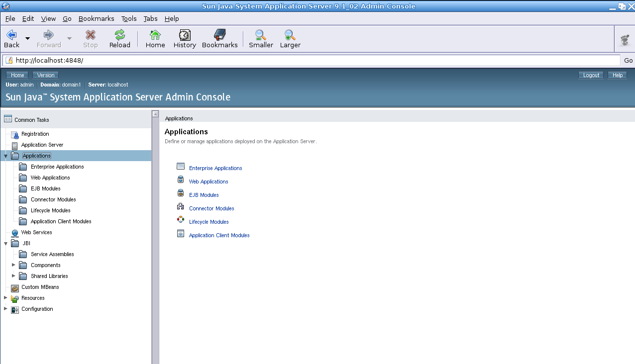
Task: Click the Application Server tree icon
Action: click(14, 145)
